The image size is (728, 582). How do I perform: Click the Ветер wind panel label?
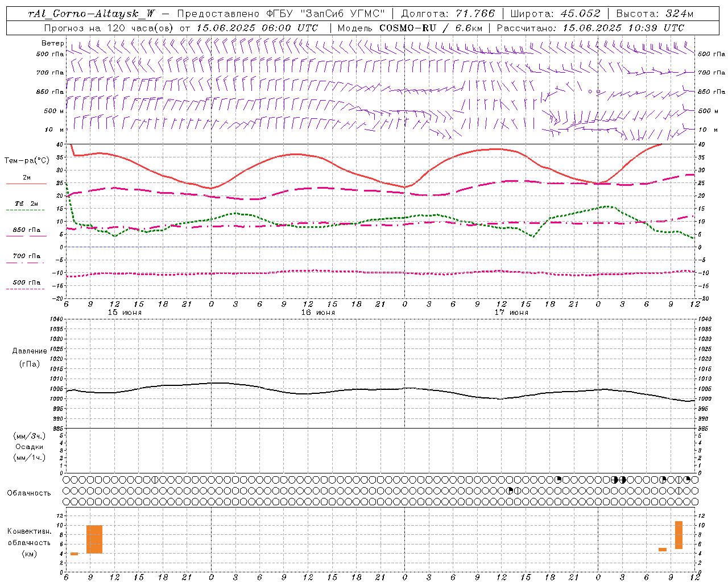pyautogui.click(x=52, y=43)
